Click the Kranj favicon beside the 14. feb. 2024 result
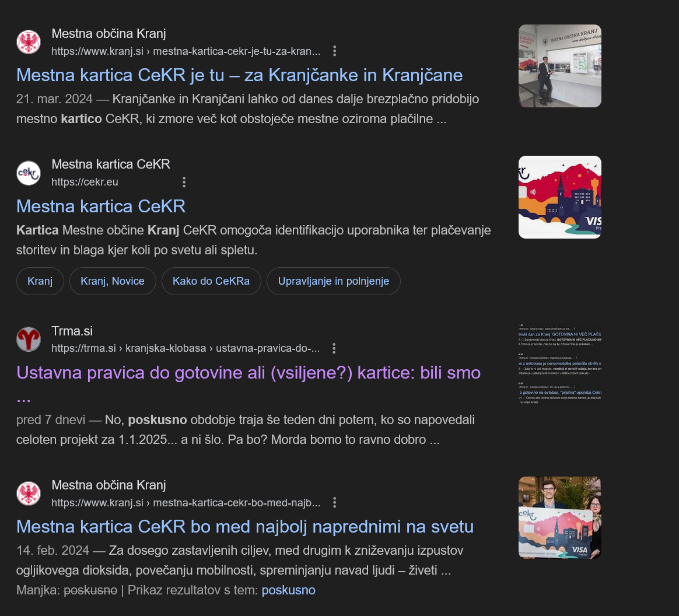The image size is (679, 616). tap(29, 494)
